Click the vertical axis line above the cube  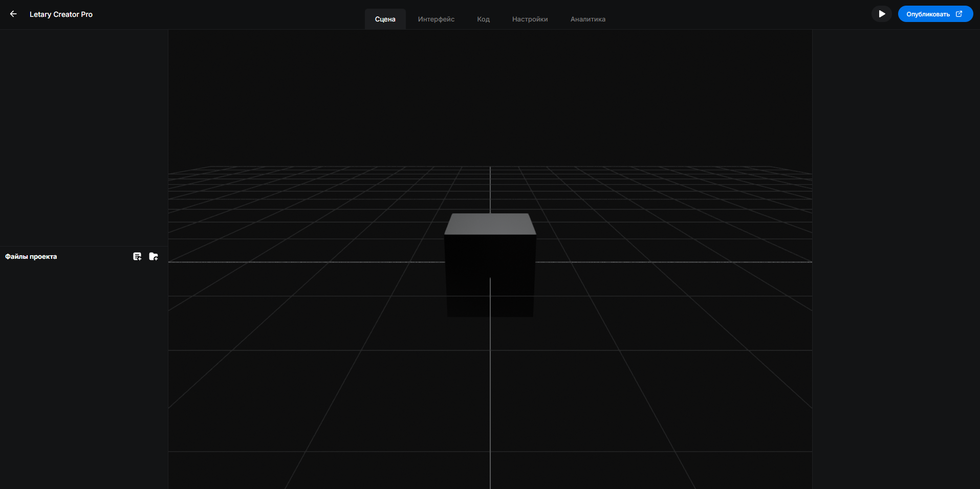[490, 189]
